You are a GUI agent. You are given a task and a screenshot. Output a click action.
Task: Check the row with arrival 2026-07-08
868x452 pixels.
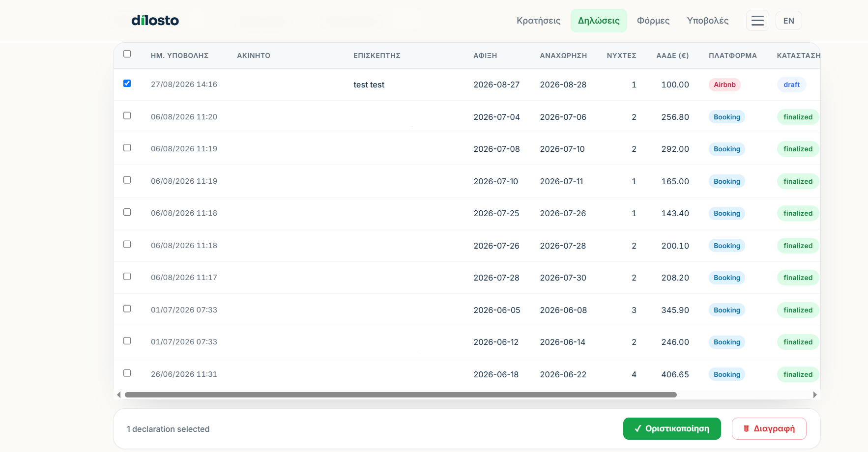(x=127, y=147)
